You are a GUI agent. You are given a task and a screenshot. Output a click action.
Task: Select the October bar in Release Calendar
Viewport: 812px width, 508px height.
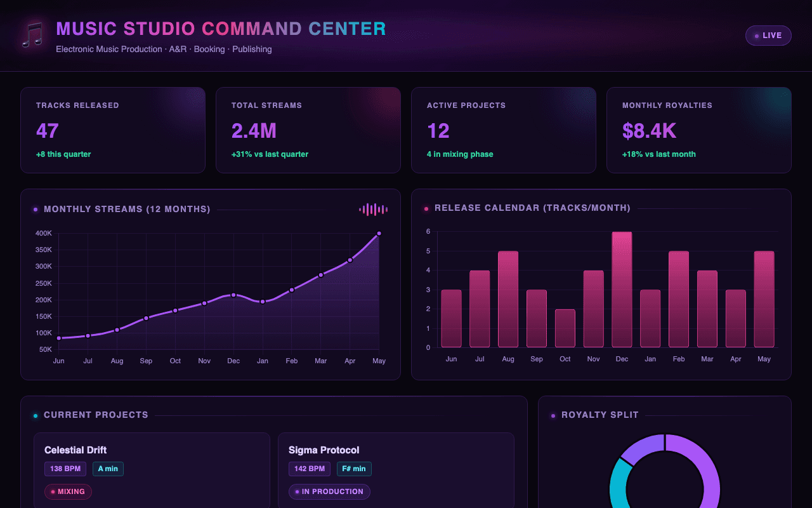tap(565, 328)
